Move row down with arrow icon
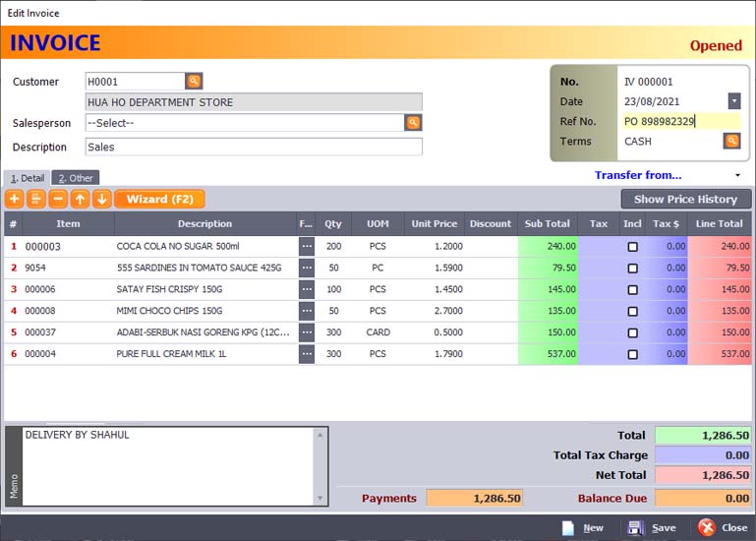Screen dimensions: 756x541 point(102,199)
